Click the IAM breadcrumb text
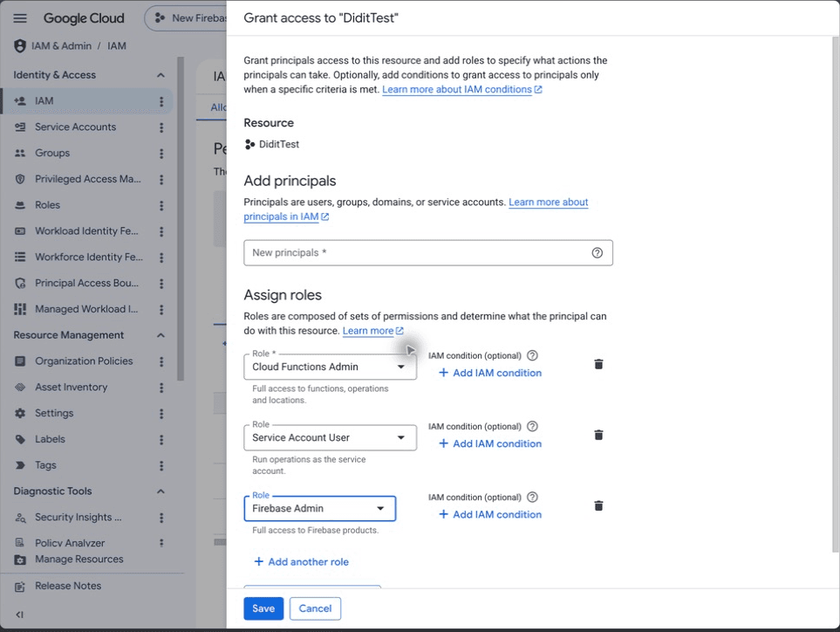Image resolution: width=840 pixels, height=632 pixels. (x=117, y=46)
